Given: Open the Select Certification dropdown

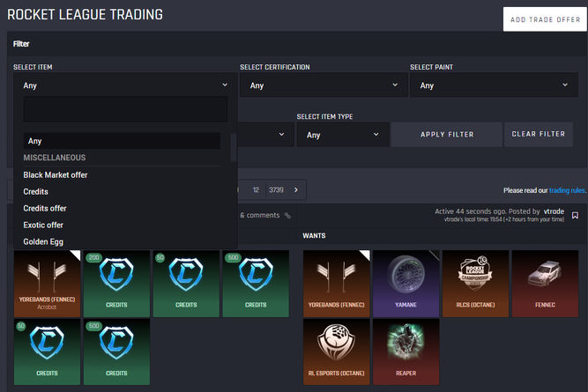Looking at the screenshot, I should click(324, 85).
